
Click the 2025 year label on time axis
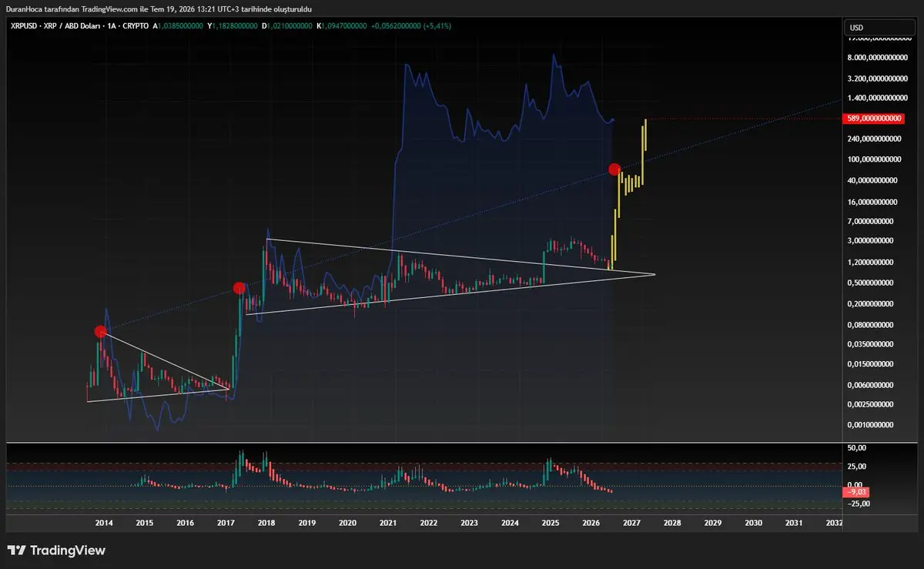click(x=551, y=523)
